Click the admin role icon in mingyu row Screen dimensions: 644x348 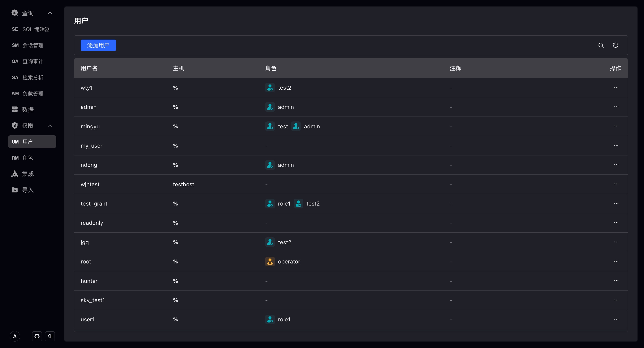coord(296,127)
